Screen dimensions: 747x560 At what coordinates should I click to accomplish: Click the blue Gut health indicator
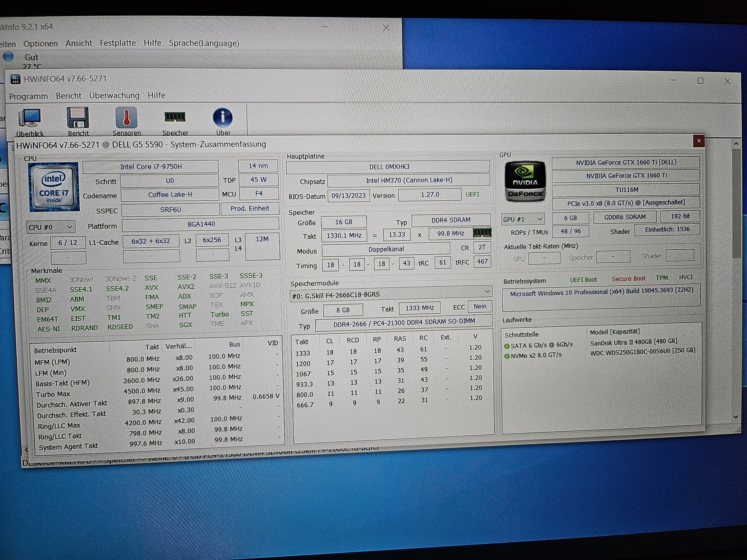pos(9,57)
